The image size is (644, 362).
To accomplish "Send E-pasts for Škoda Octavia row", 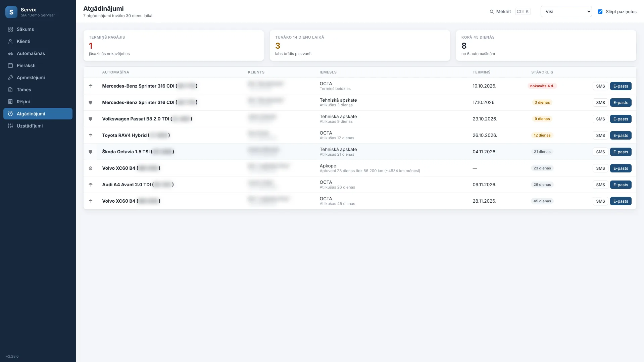I will pos(621,152).
